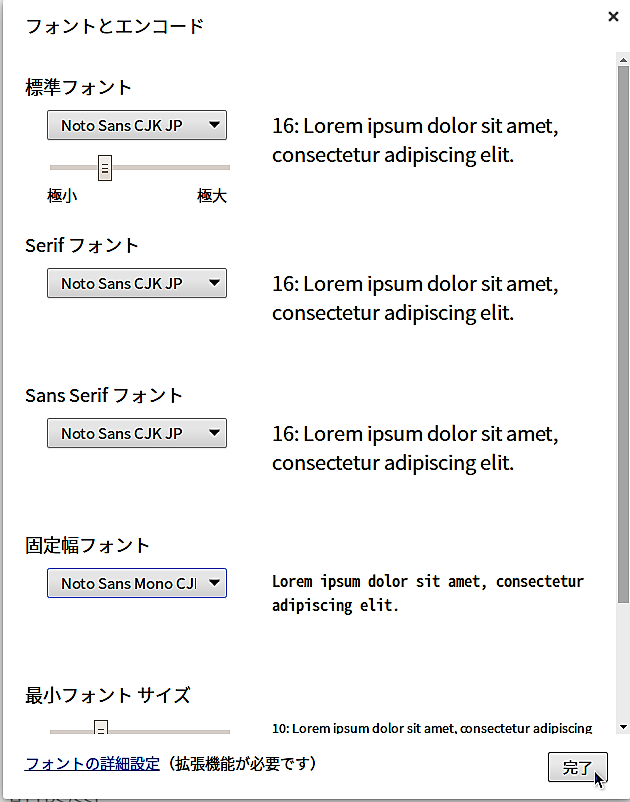Click the 固定幅フォント heading

click(x=87, y=545)
